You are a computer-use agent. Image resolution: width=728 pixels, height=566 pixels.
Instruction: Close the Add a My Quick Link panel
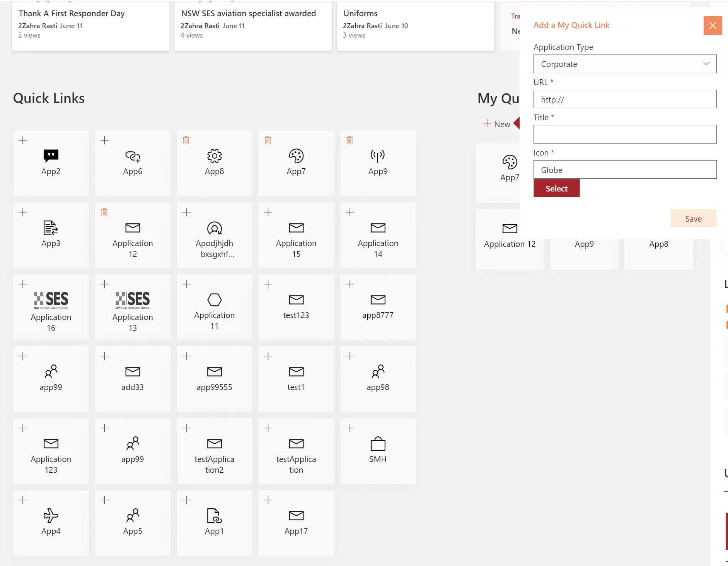[x=712, y=26]
